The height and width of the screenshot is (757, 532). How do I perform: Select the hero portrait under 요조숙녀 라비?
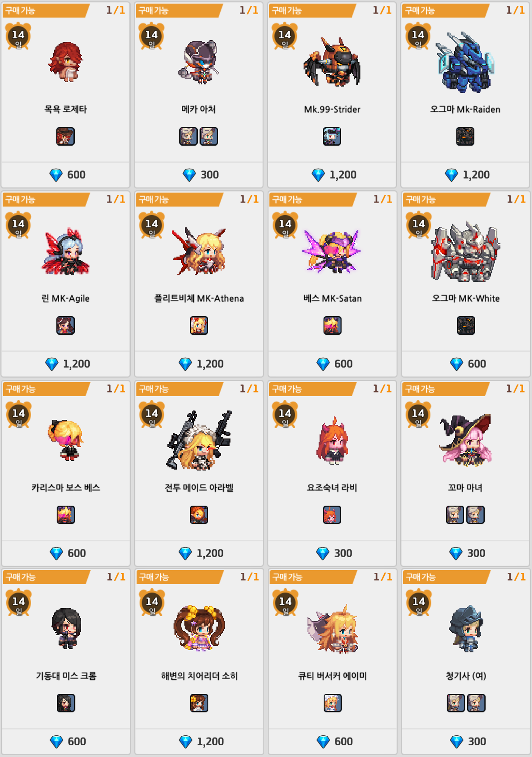[332, 515]
